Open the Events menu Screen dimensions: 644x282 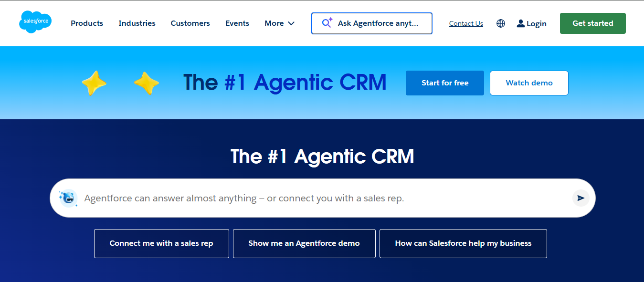pyautogui.click(x=237, y=23)
